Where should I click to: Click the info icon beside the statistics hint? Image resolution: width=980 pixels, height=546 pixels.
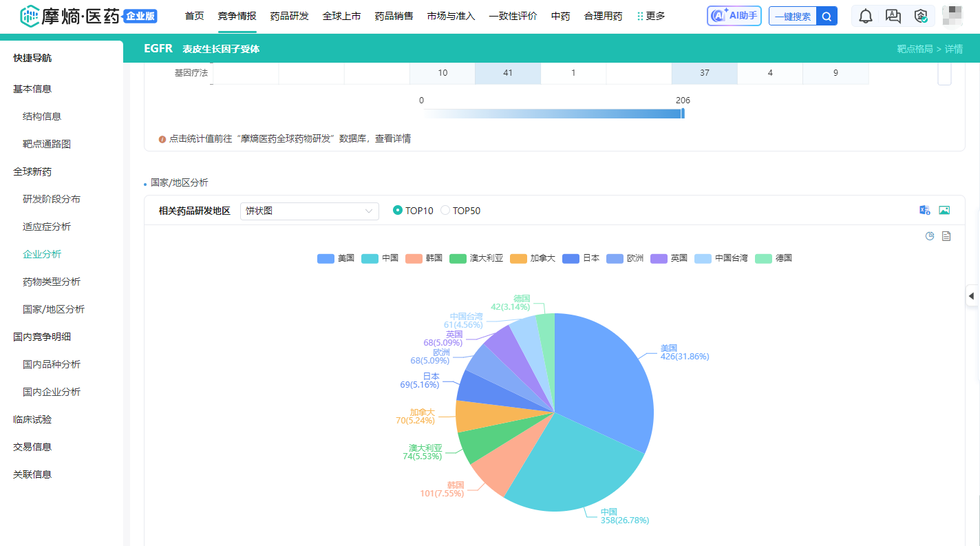tap(162, 138)
